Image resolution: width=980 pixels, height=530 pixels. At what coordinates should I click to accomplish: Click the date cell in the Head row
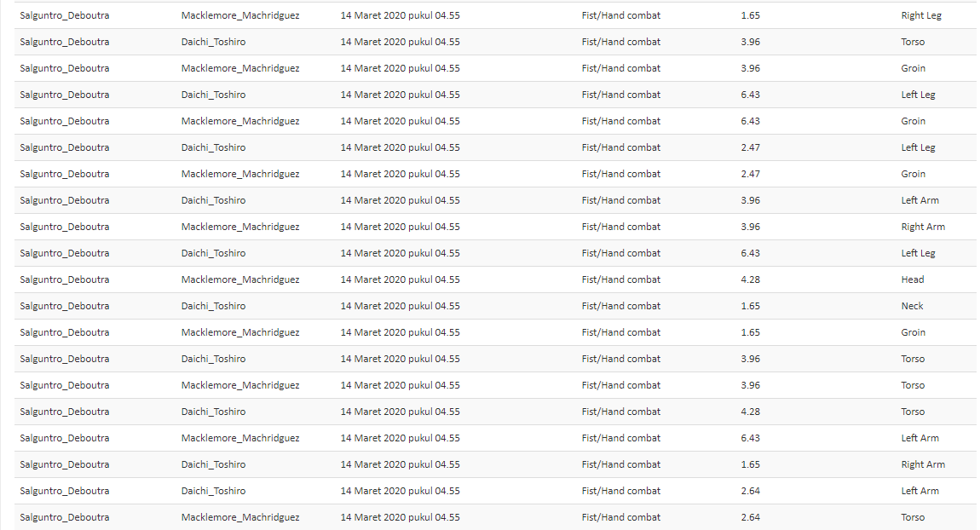click(400, 279)
